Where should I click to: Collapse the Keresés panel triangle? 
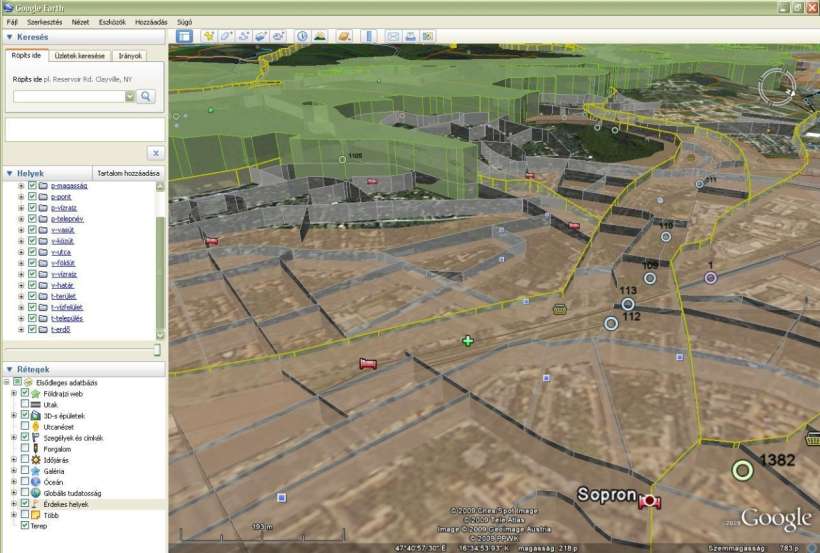point(9,37)
